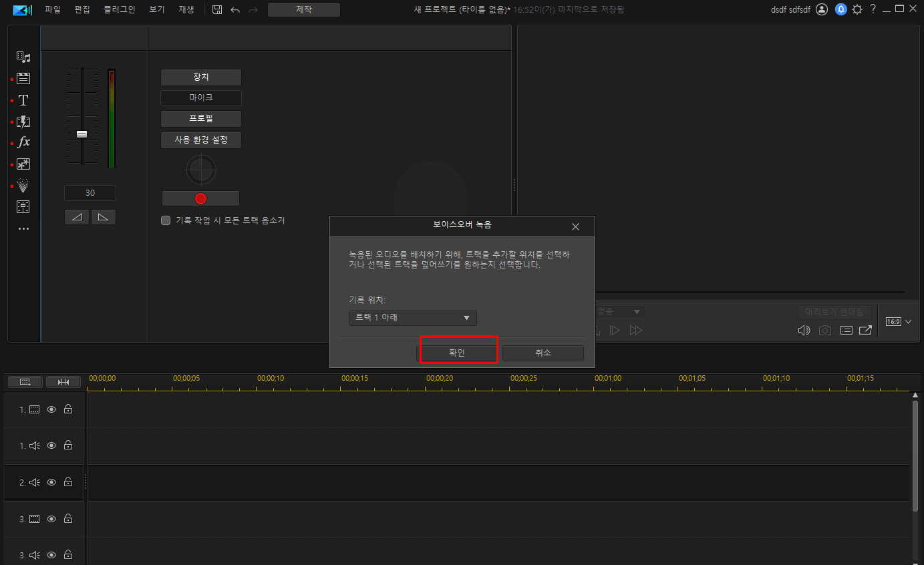
Task: Open the Title Room T icon
Action: 23,100
